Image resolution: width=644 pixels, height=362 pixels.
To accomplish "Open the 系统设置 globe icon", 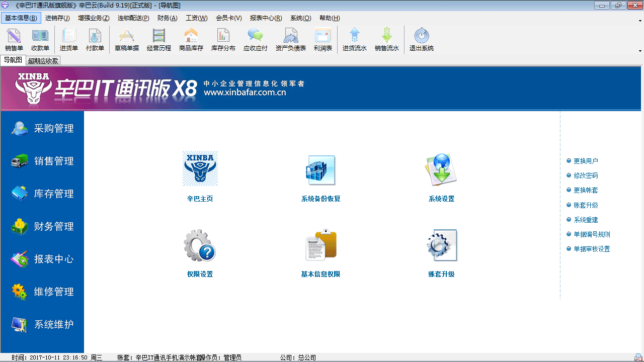I will coord(441,170).
